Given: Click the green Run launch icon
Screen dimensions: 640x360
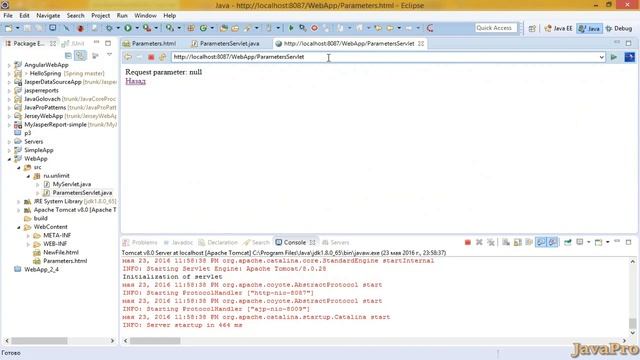Looking at the screenshot, I should click(128, 28).
